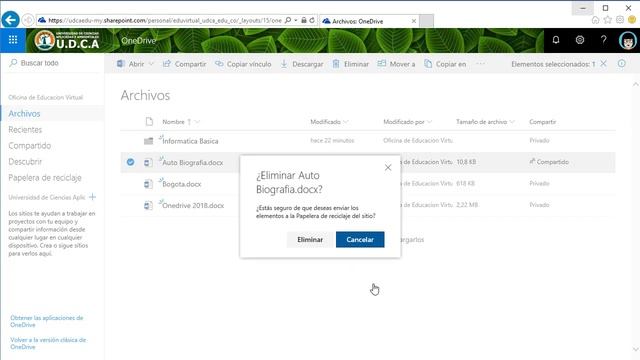Screen dimensions: 640x360
Task: Select Recientes in the sidebar
Action: (25, 130)
